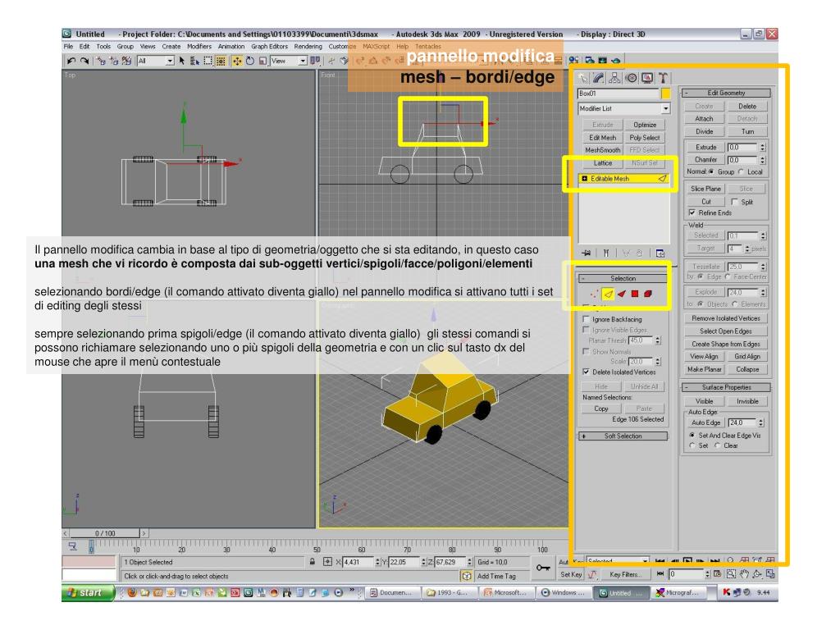
Task: Open the Modify command panel tab
Action: pos(599,78)
